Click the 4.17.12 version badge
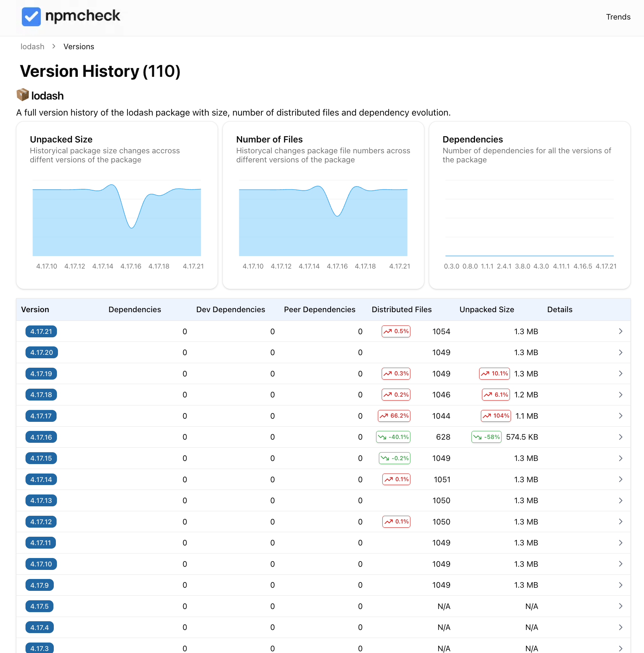The image size is (644, 653). (41, 522)
